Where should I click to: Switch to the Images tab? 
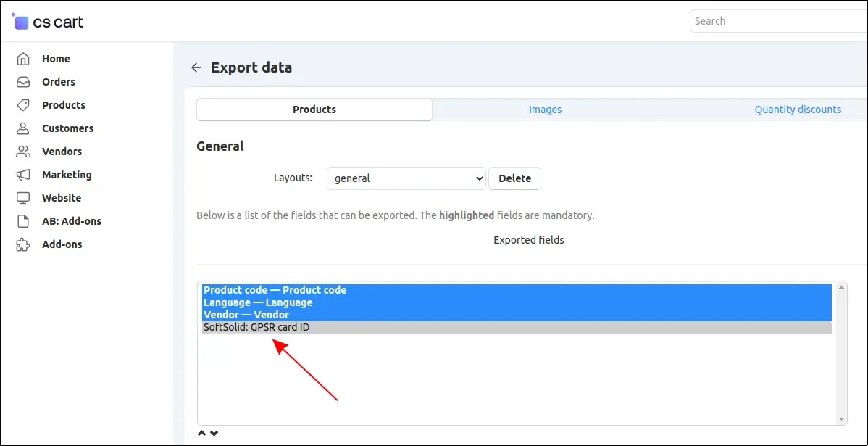coord(546,110)
